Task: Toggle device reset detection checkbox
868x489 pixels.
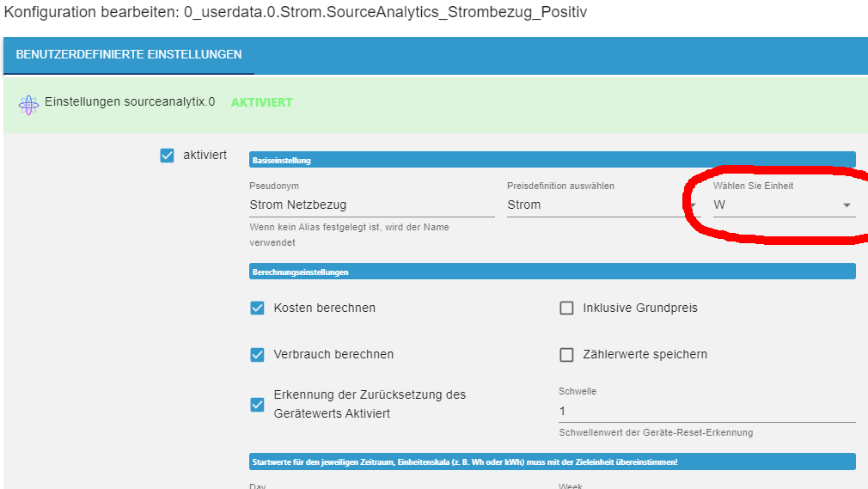Action: [x=257, y=404]
